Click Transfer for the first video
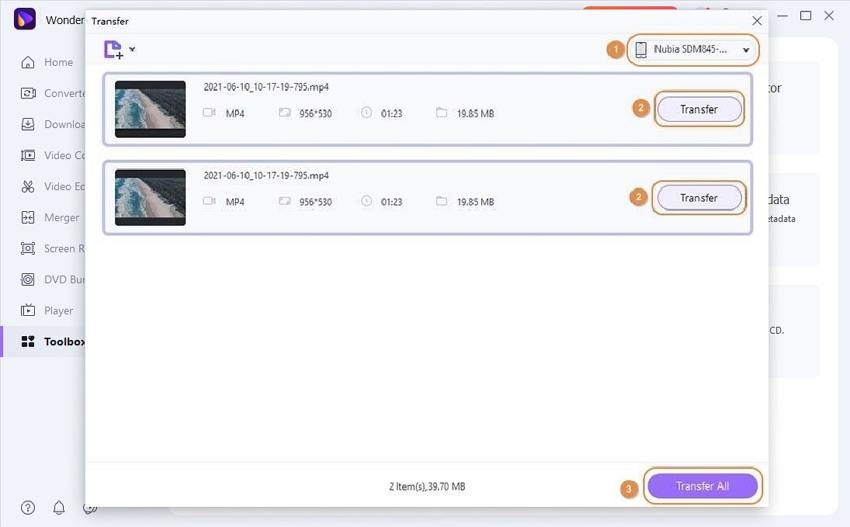Image resolution: width=850 pixels, height=527 pixels. (699, 110)
